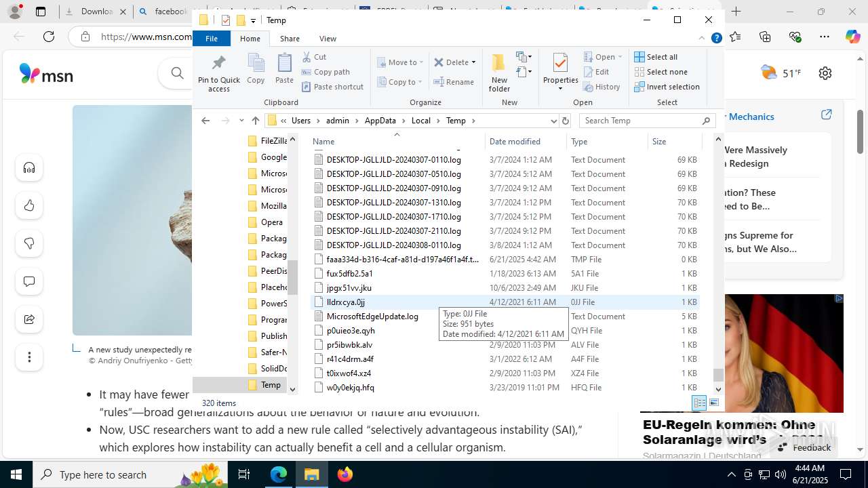This screenshot has width=868, height=488.
Task: Open the notification center icon
Action: [x=846, y=474]
